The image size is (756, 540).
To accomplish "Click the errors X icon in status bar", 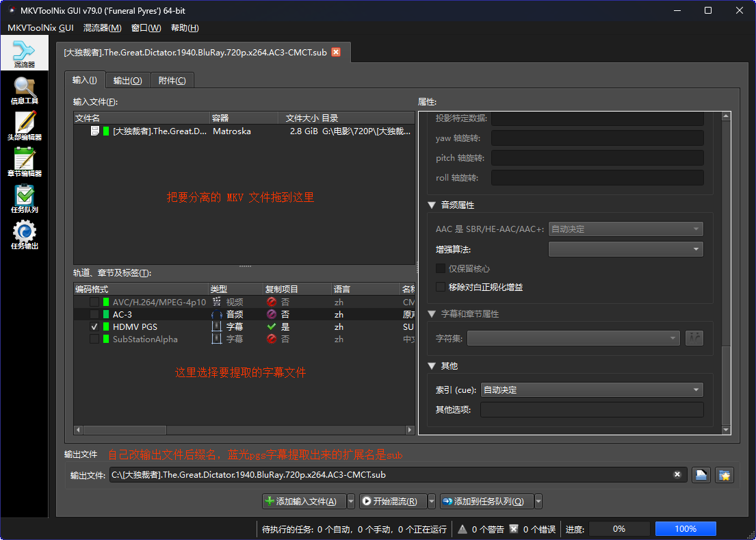I will click(x=514, y=529).
